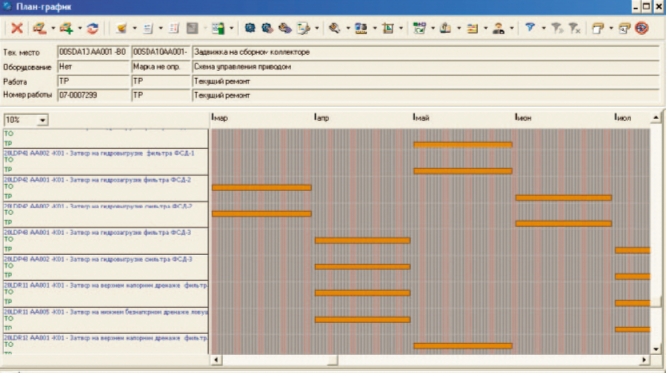Click the июн month marker

pyautogui.click(x=524, y=118)
